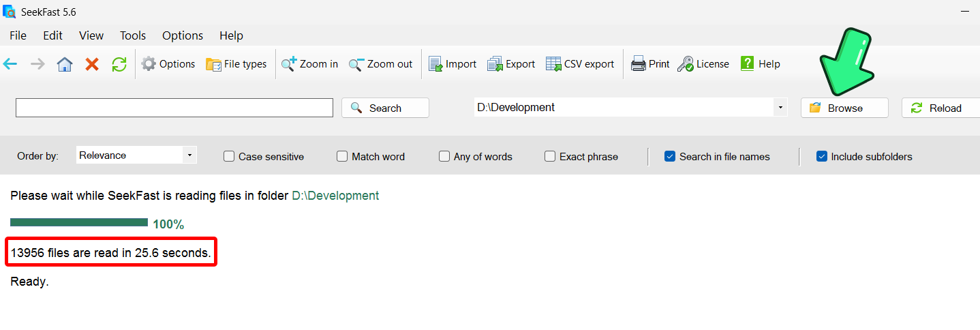The height and width of the screenshot is (330, 980).
Task: Export results with Export
Action: tap(511, 64)
